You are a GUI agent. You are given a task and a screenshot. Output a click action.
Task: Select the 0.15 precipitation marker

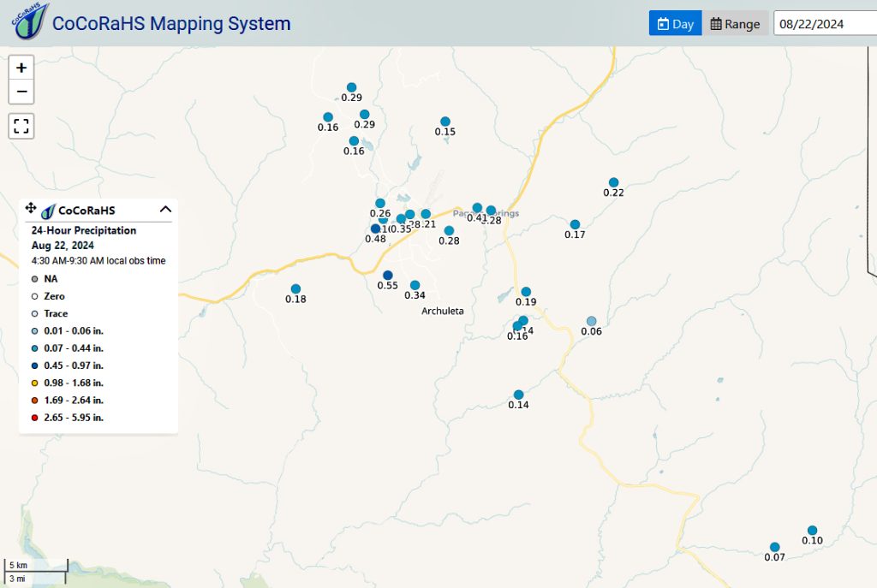(445, 122)
